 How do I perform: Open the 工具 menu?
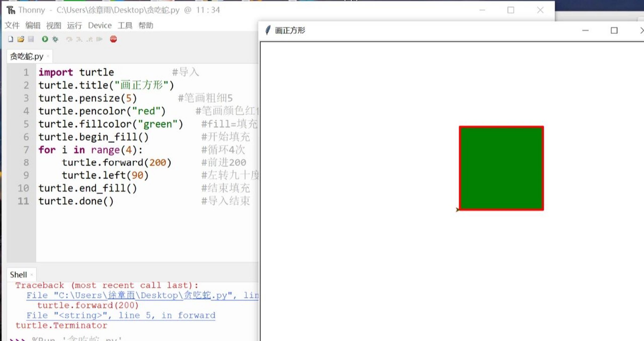coord(124,25)
